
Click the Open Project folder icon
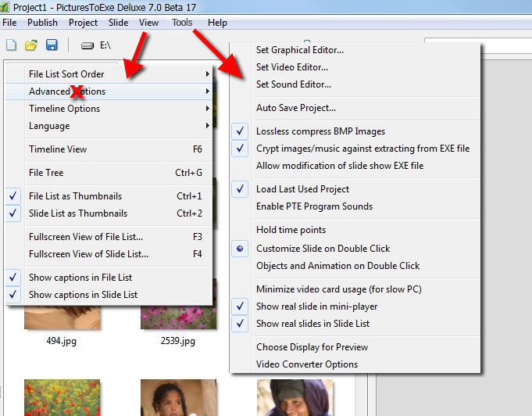pos(31,45)
